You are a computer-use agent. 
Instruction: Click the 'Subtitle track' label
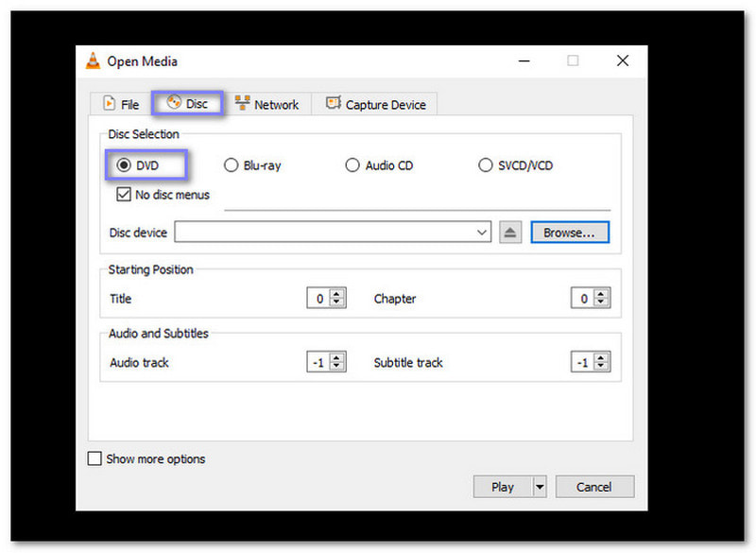(x=408, y=363)
